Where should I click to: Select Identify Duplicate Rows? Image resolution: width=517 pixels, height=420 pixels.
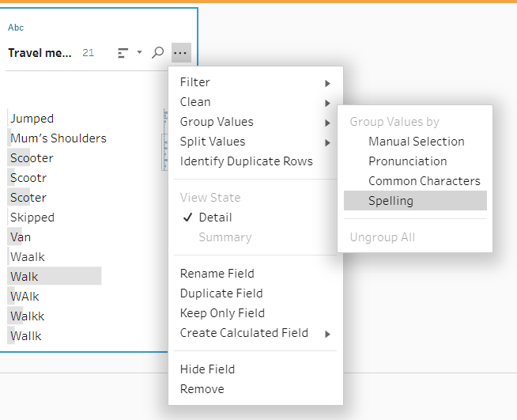[246, 161]
